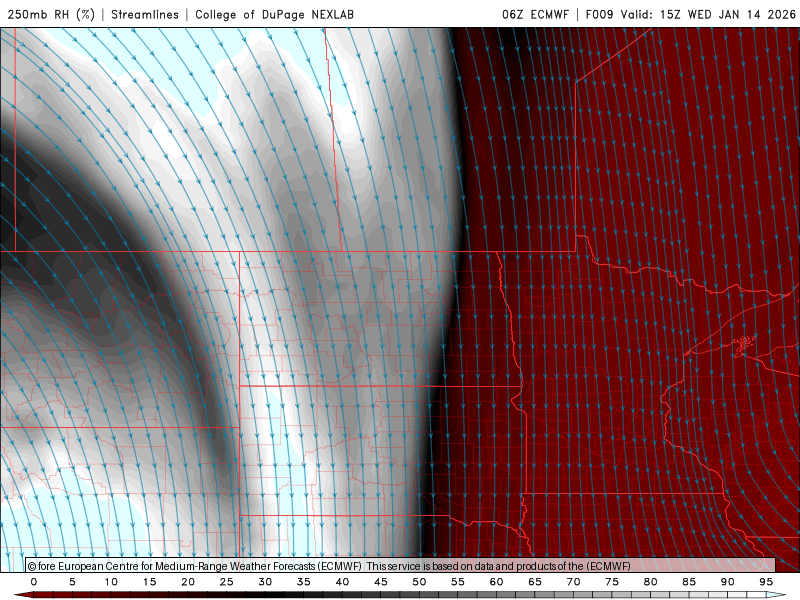
Task: Click the "35" color scale label
Action: tap(304, 582)
